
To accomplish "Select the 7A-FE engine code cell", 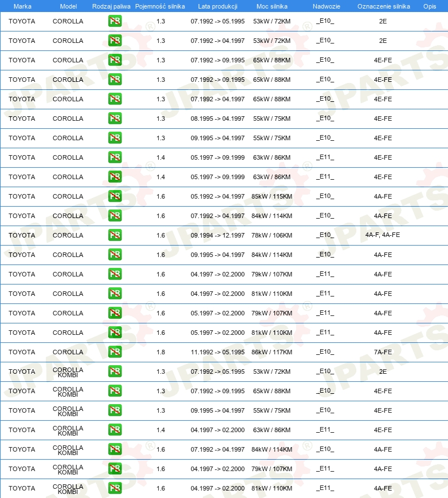I will coord(383,352).
